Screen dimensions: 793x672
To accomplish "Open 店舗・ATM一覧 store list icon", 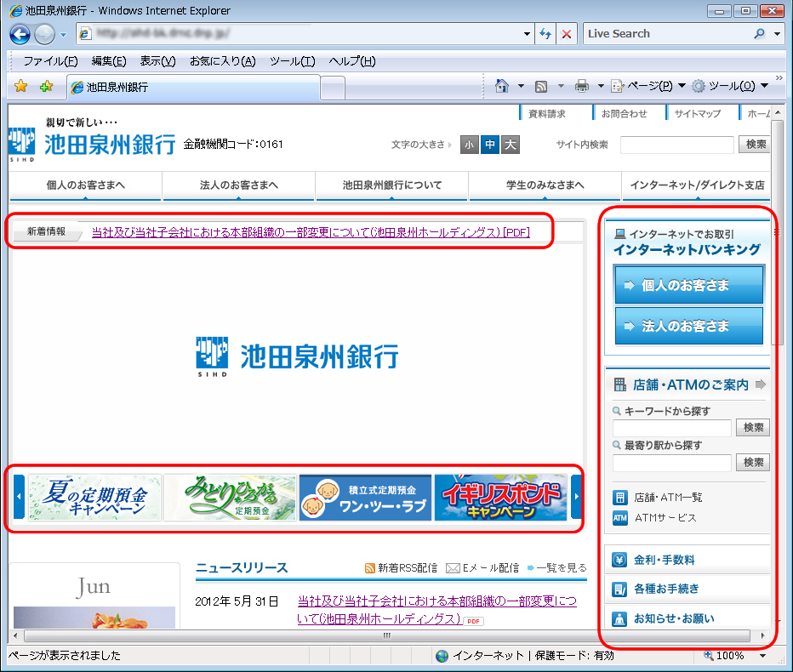I will coord(619,498).
